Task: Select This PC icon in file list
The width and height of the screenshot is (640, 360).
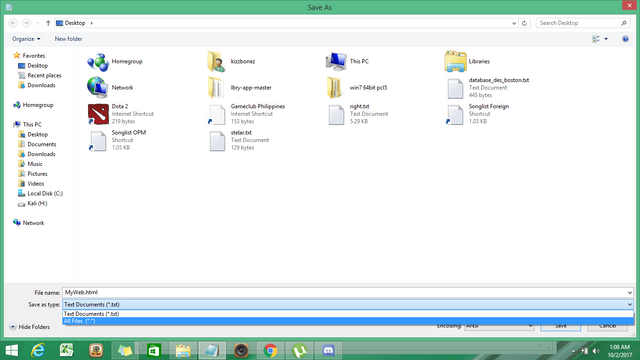Action: click(347, 62)
